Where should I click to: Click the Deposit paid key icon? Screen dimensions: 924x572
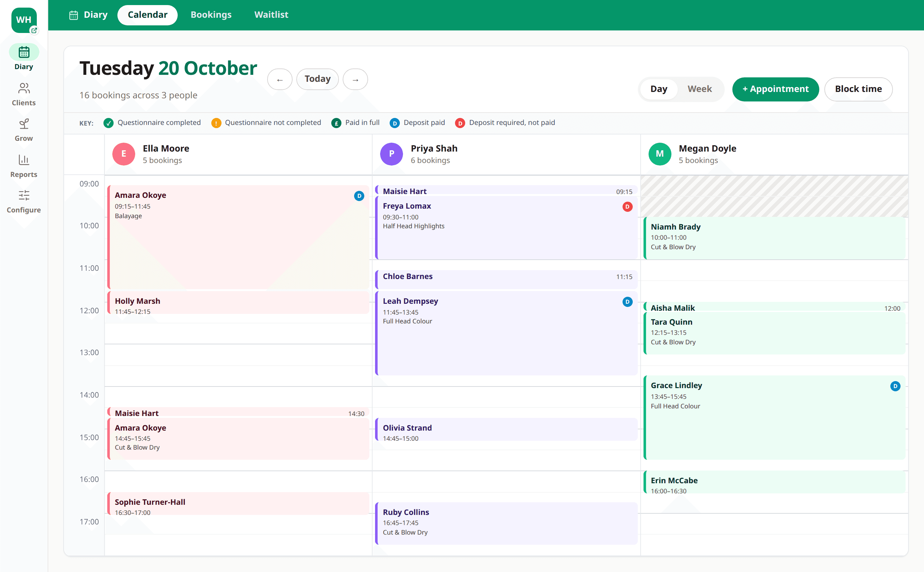coord(394,123)
